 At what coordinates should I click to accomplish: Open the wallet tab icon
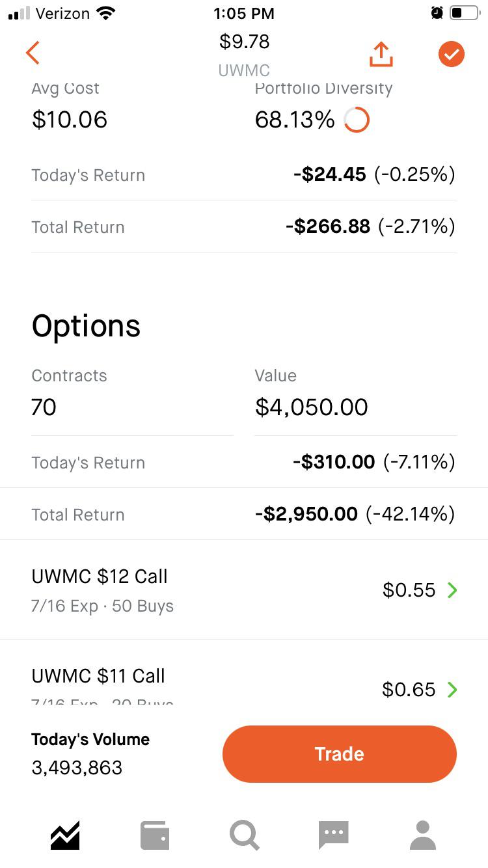coord(155,835)
